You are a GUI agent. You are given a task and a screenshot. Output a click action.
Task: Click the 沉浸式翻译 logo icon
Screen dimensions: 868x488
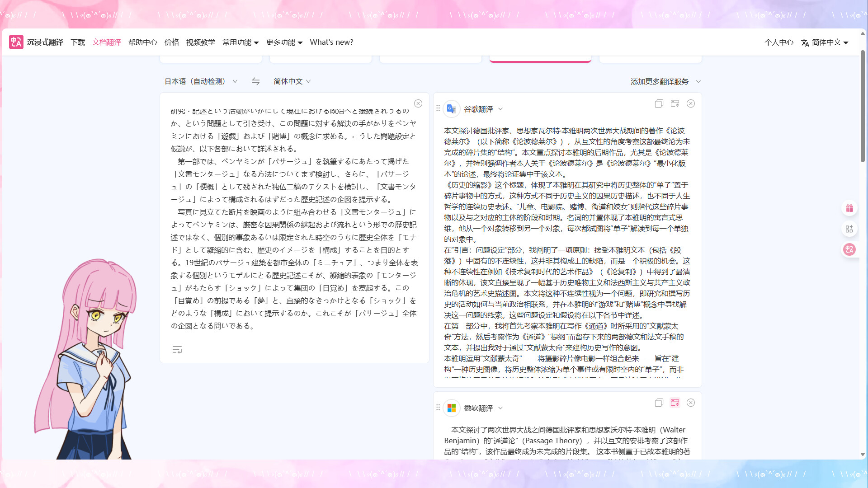click(16, 42)
